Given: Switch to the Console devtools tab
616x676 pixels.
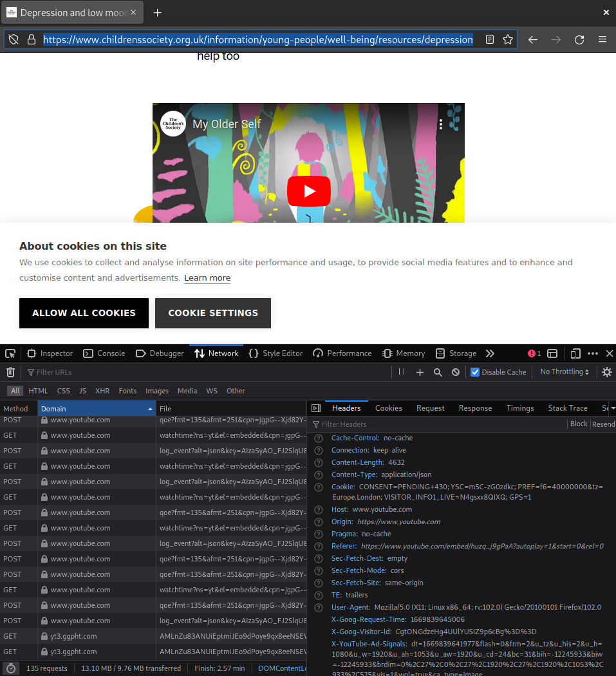Looking at the screenshot, I should (104, 353).
